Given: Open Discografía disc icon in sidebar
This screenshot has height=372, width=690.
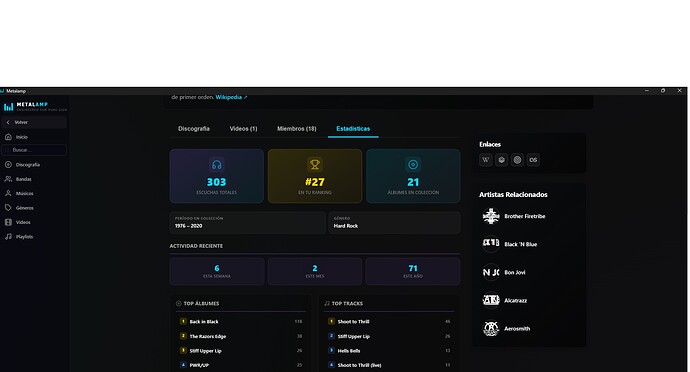Looking at the screenshot, I should click(8, 165).
